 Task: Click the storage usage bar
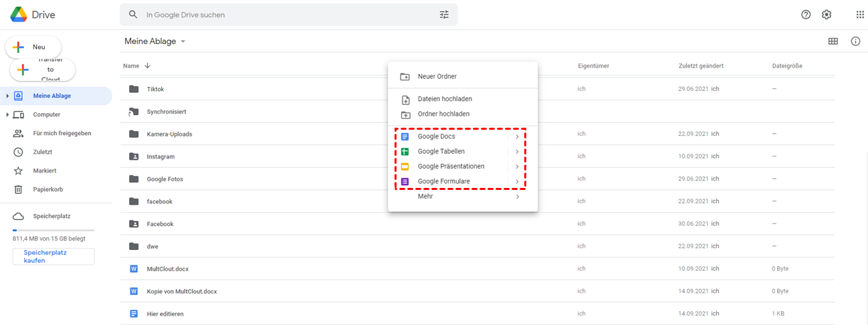coord(53,230)
